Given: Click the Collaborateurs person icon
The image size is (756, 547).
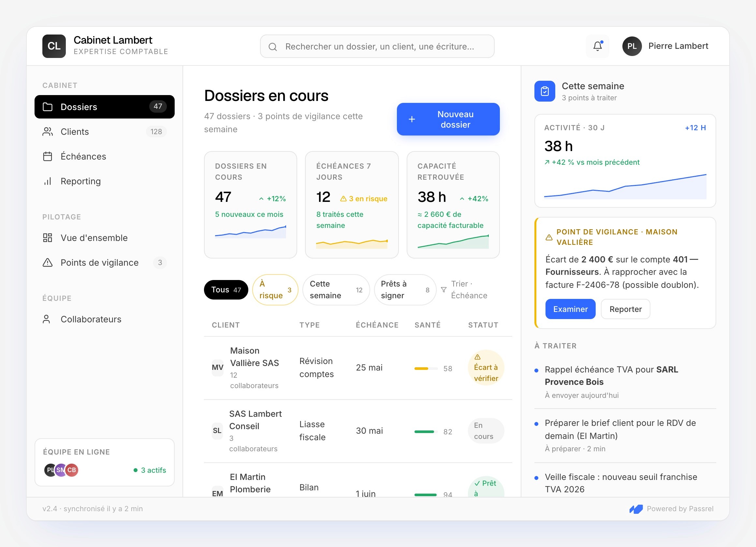Looking at the screenshot, I should pos(47,319).
